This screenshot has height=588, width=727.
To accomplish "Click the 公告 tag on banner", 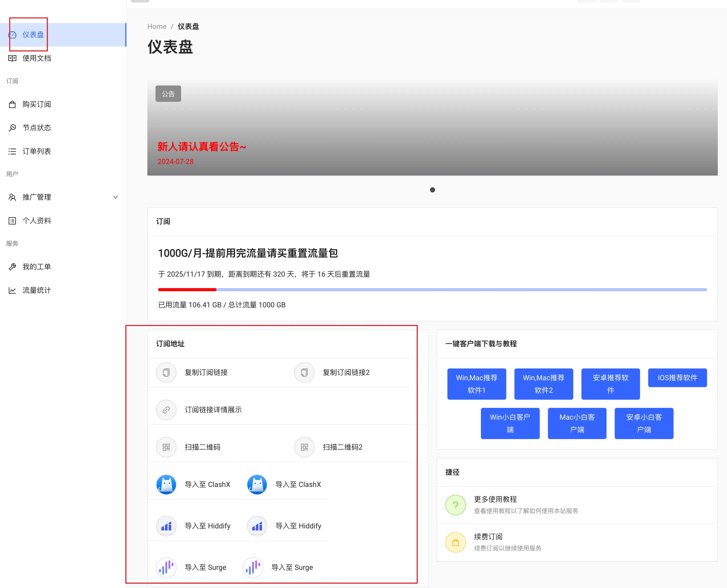I will click(x=168, y=94).
